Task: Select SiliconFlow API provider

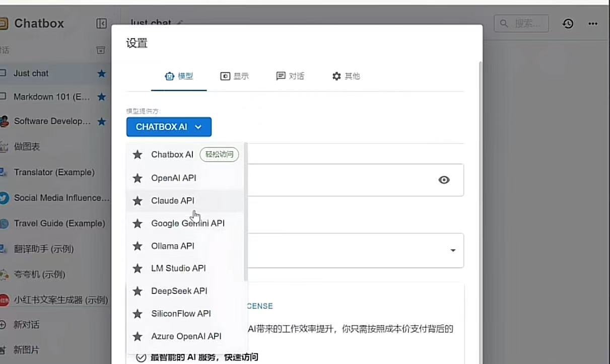Action: point(185,314)
